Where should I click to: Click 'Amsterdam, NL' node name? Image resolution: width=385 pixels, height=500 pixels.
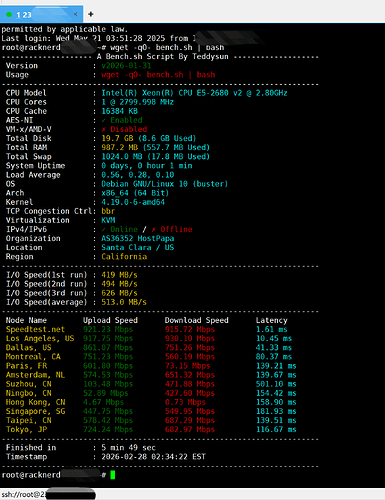pyautogui.click(x=35, y=375)
